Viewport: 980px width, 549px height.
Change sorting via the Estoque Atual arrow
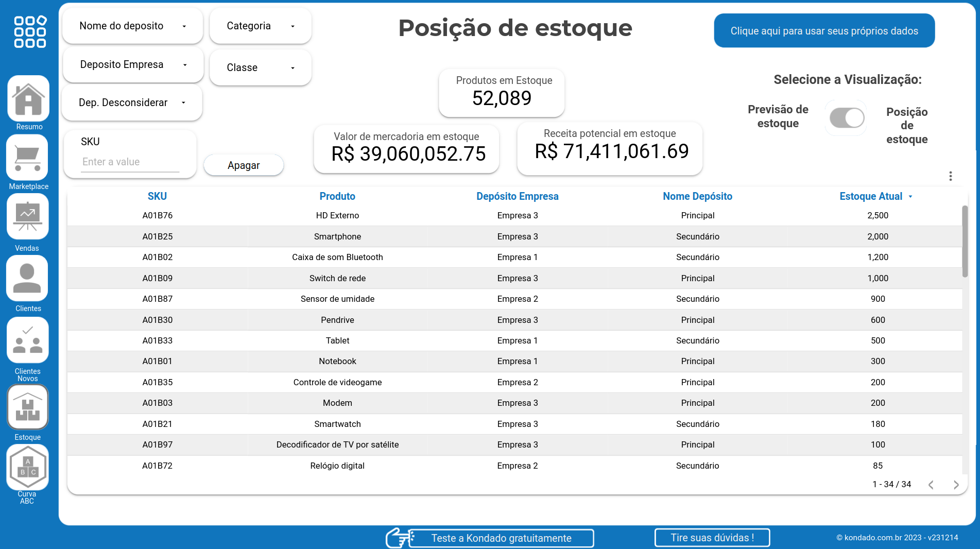pyautogui.click(x=910, y=196)
